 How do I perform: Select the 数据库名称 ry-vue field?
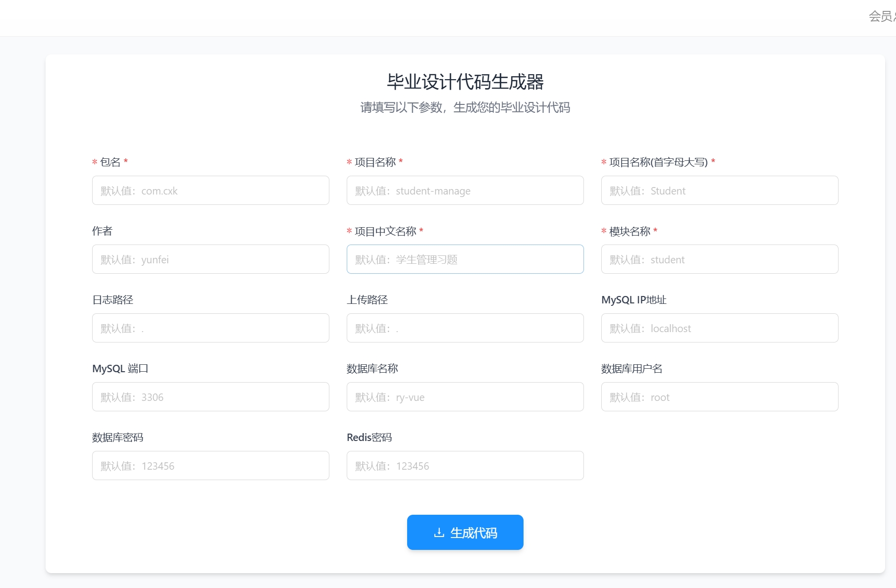click(465, 397)
